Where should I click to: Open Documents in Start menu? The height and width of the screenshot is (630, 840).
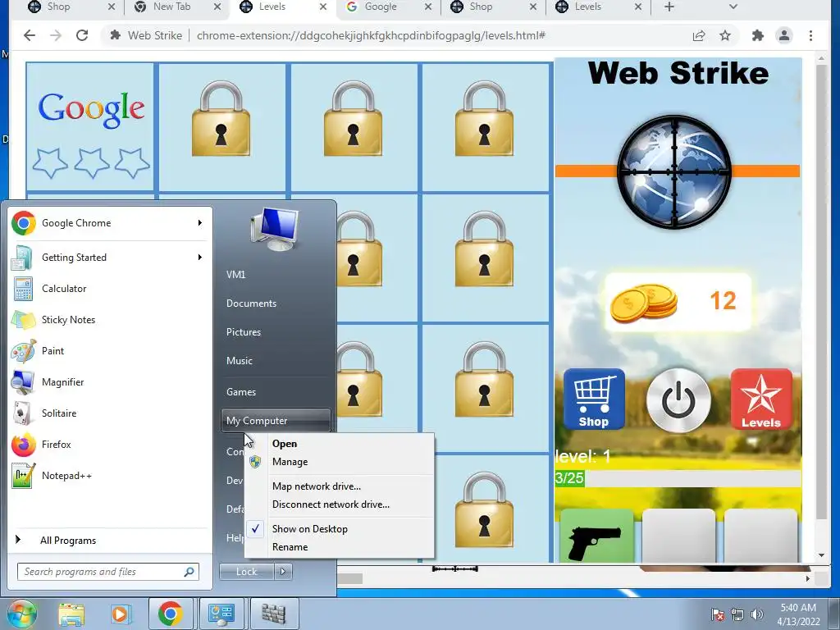(x=276, y=304)
